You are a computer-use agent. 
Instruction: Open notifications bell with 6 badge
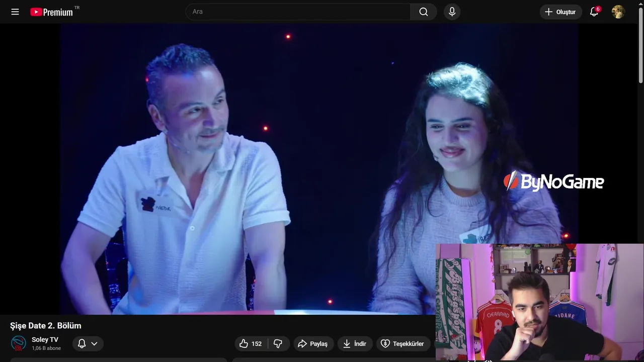point(594,12)
